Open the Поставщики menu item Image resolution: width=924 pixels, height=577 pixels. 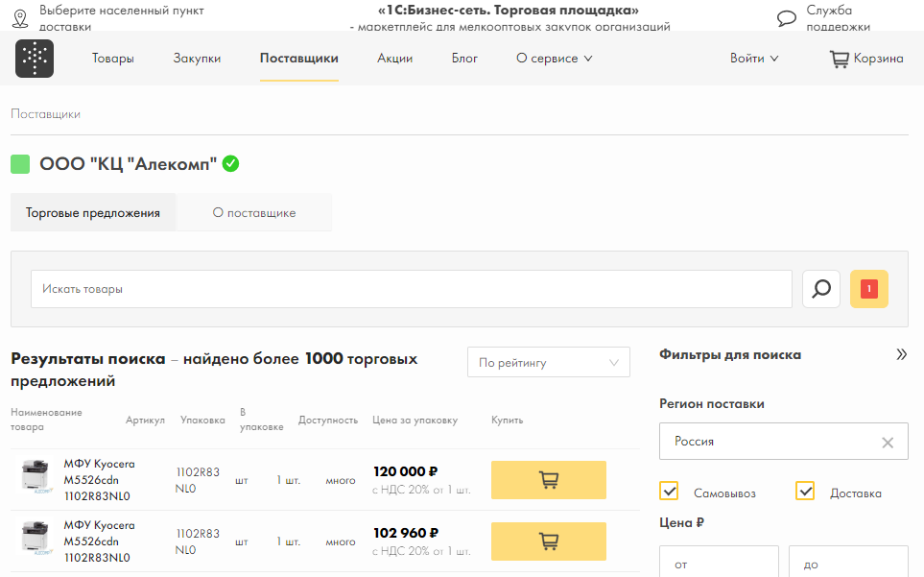[298, 59]
